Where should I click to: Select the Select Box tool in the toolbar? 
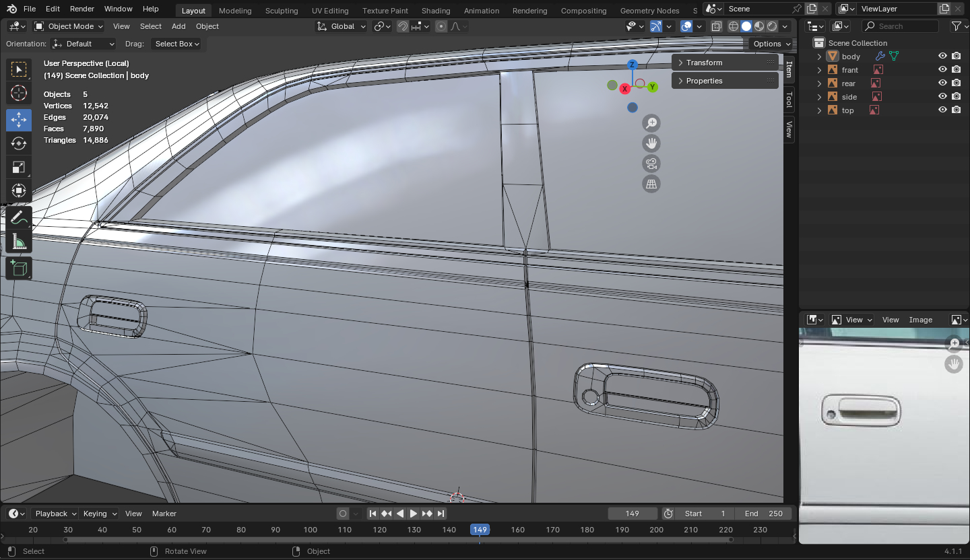[19, 69]
